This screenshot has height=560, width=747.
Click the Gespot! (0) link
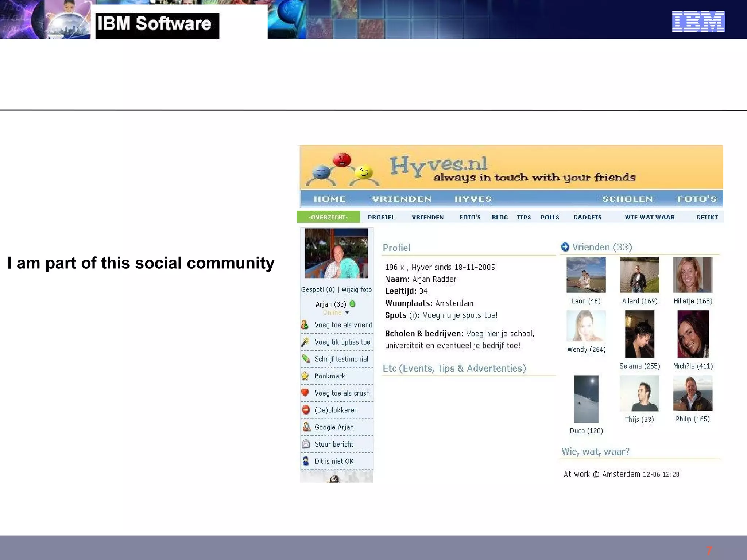pyautogui.click(x=318, y=289)
